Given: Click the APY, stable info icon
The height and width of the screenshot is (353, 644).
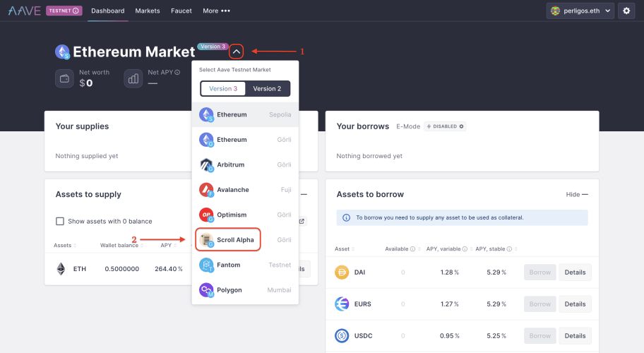Looking at the screenshot, I should pos(509,249).
